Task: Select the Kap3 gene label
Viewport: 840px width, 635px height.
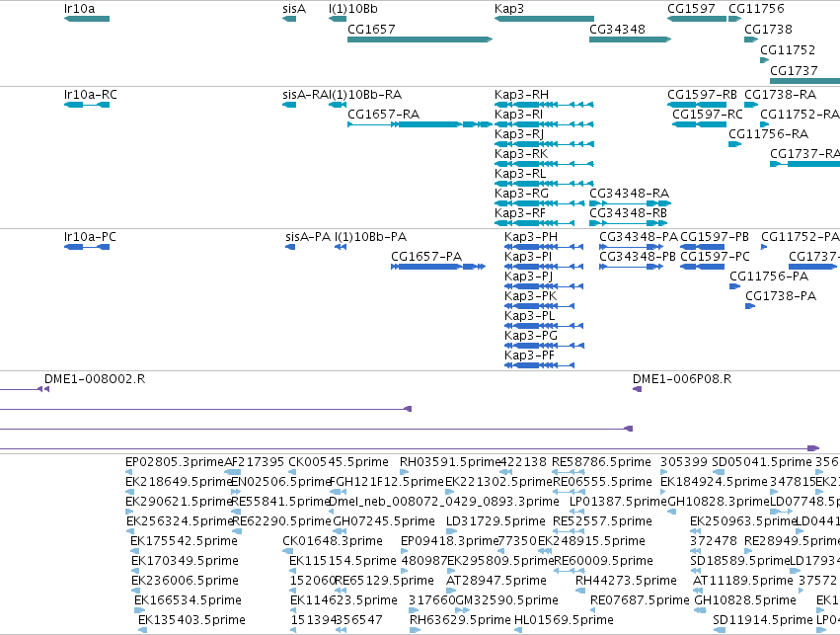Action: point(509,9)
